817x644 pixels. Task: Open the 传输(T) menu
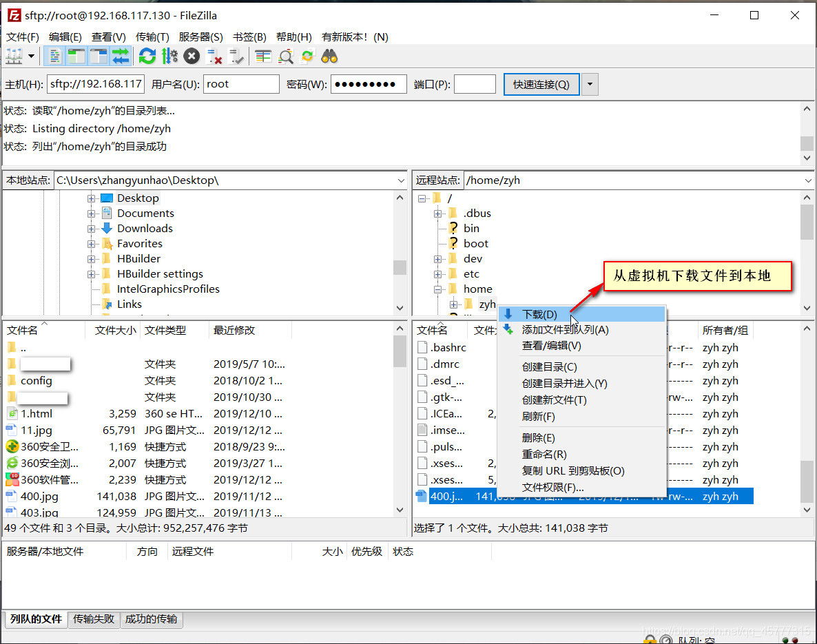tap(152, 37)
